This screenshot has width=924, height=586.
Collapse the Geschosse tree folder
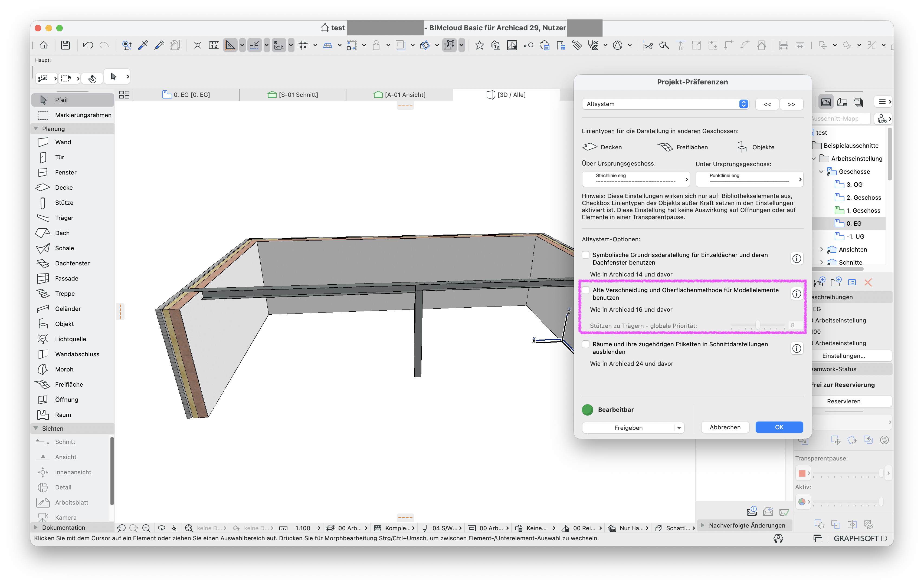[821, 172]
